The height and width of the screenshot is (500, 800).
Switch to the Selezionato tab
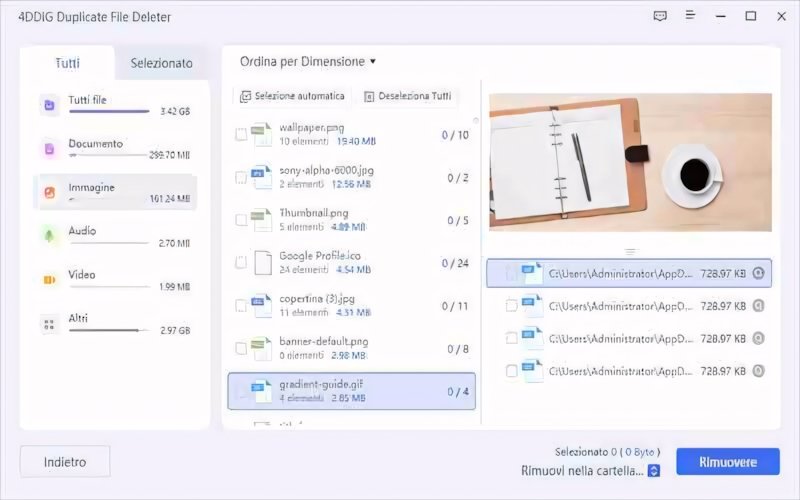161,63
